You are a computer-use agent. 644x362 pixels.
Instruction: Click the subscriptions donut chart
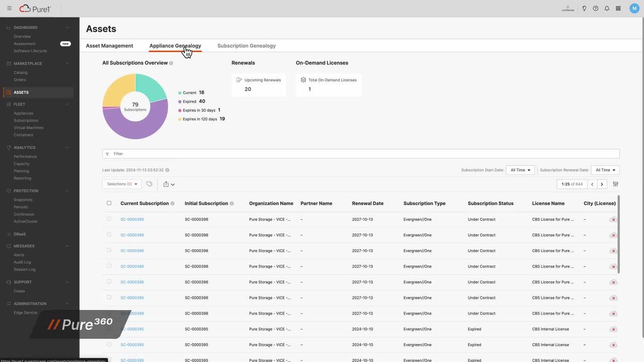click(135, 106)
